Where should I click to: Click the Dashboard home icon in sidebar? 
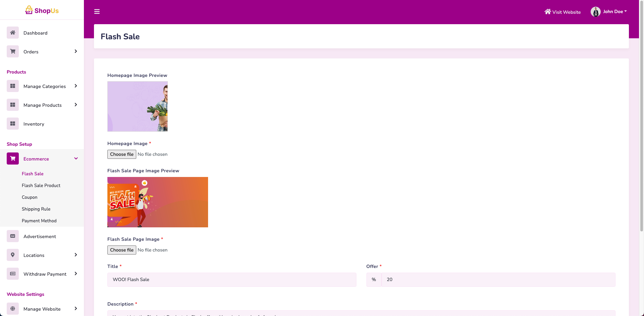tap(13, 33)
